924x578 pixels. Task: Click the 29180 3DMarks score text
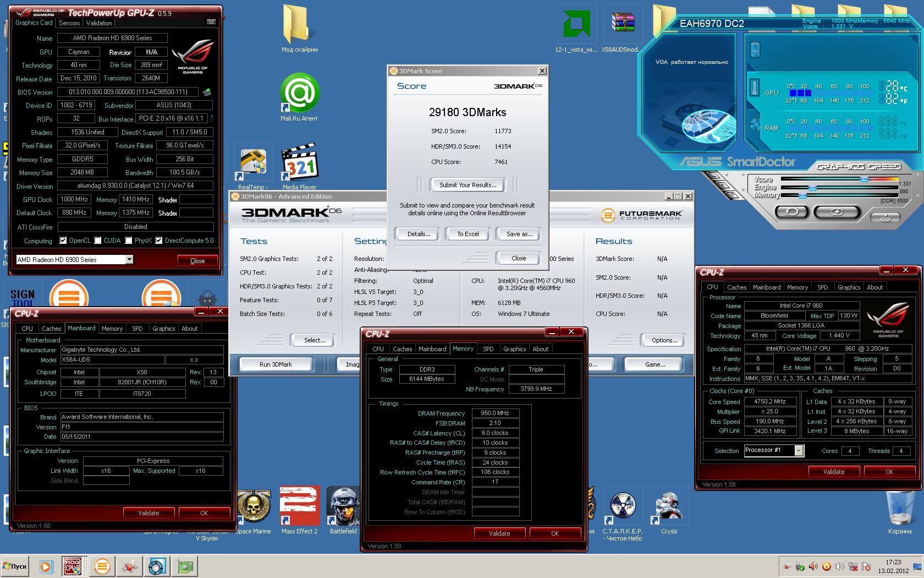coord(468,112)
